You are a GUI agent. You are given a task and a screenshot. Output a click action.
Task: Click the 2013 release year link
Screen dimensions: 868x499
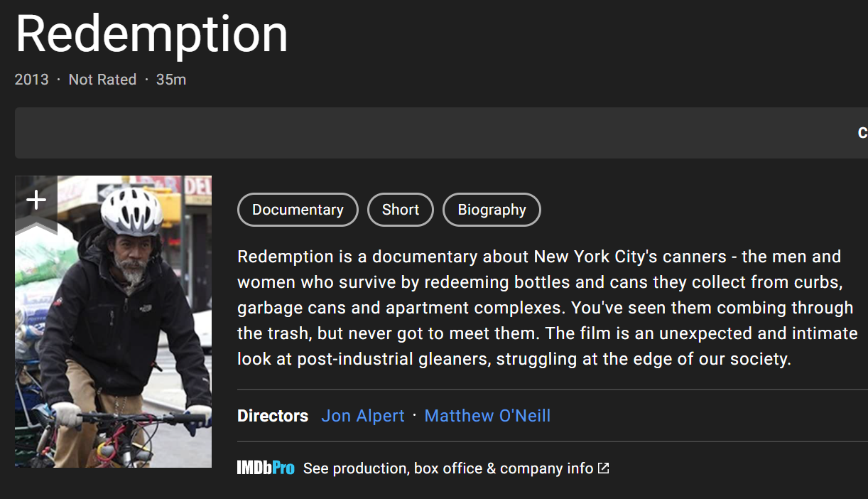click(32, 80)
